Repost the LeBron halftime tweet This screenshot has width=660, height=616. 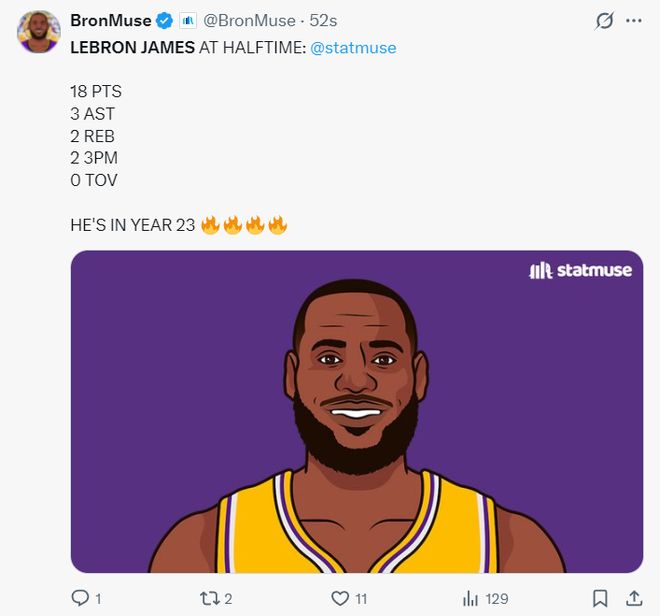209,598
